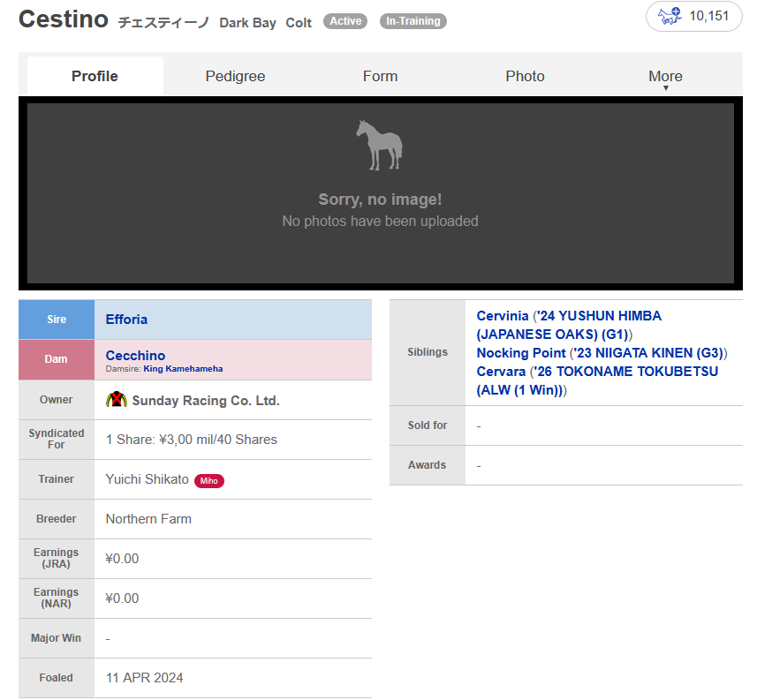Open sibling Cervinia's profile
The height and width of the screenshot is (700, 757).
(503, 316)
